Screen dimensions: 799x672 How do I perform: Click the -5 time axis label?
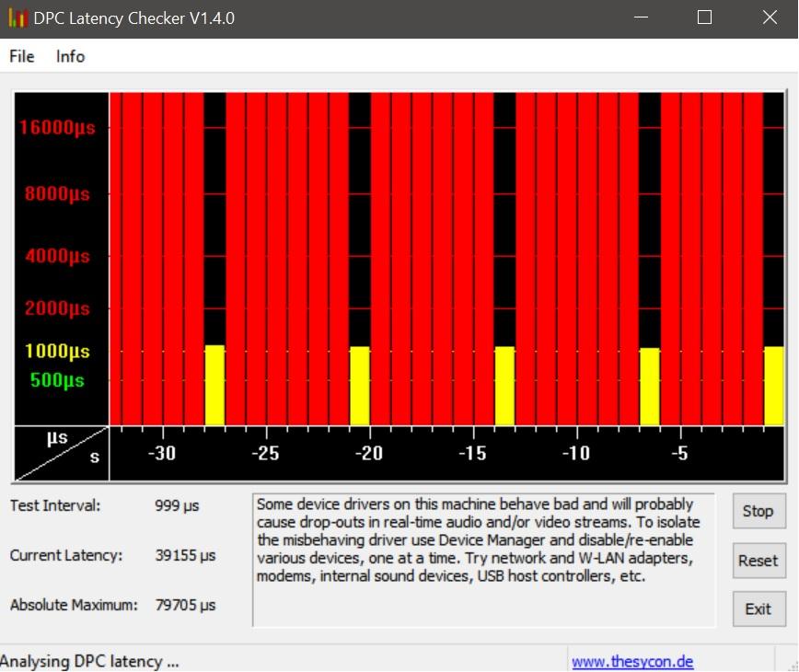pyautogui.click(x=679, y=452)
